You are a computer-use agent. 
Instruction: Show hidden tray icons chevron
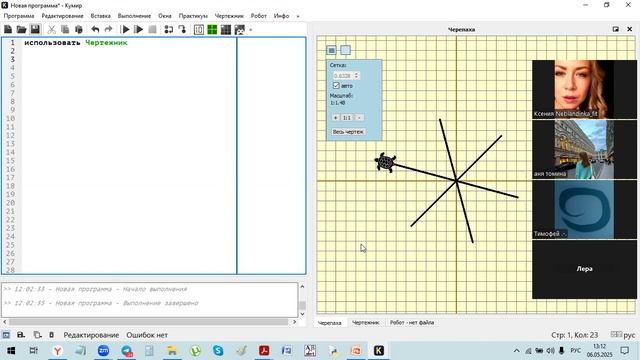coord(516,351)
